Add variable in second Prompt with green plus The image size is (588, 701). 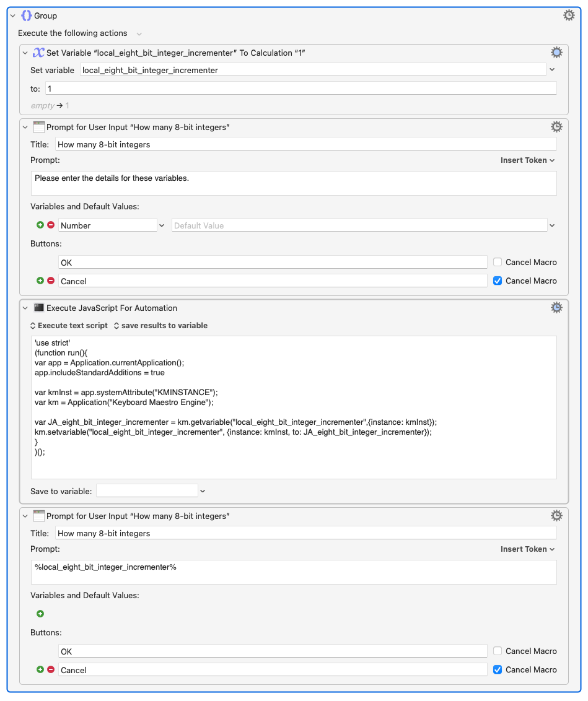40,614
